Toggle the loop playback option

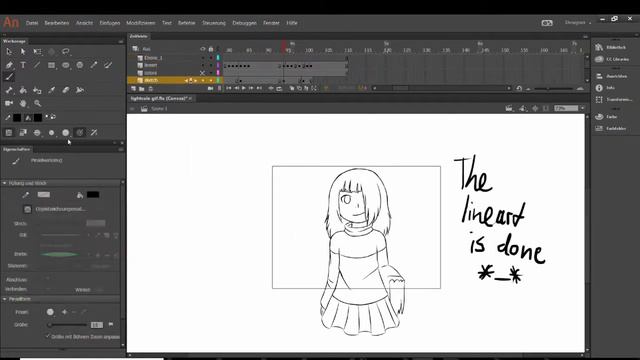pos(279,88)
